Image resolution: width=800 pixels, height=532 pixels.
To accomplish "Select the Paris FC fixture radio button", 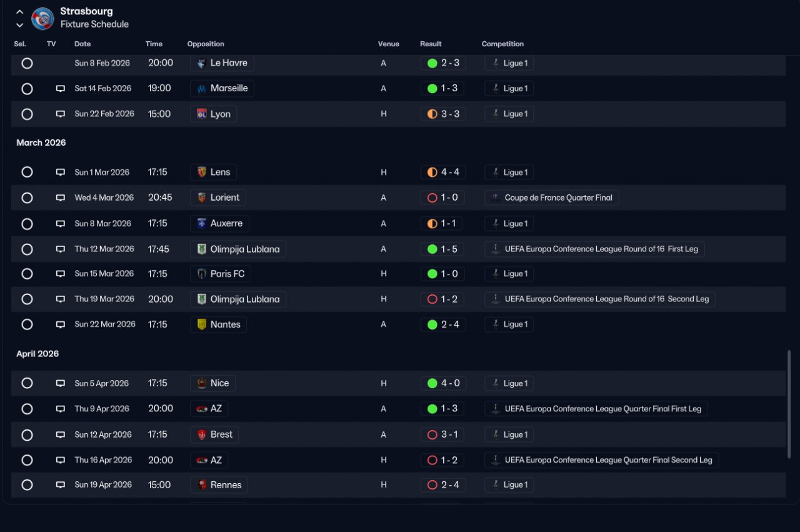I will click(x=27, y=274).
